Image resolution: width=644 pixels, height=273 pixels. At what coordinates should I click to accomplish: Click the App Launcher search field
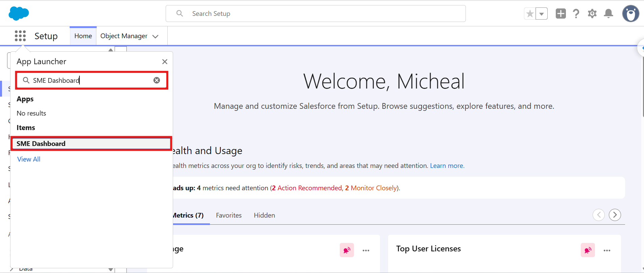pos(91,80)
